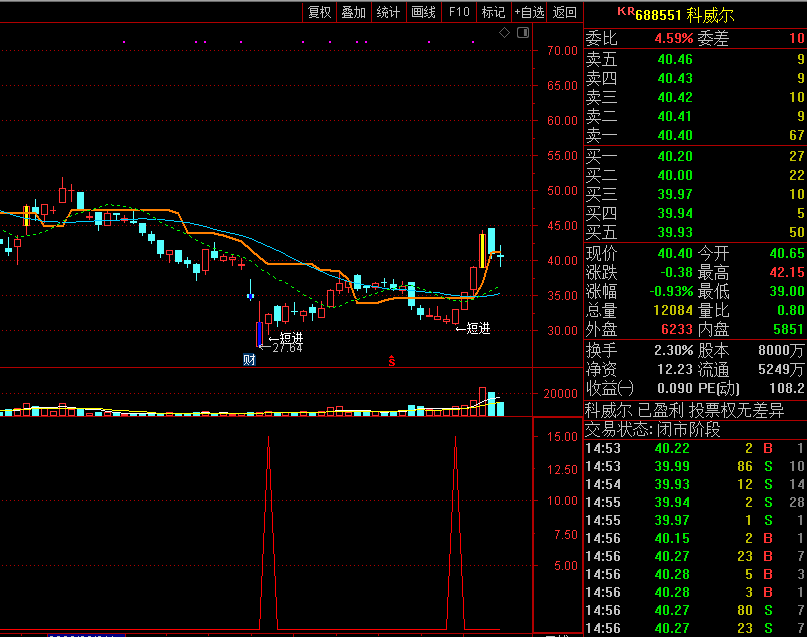Click the 70.00 price axis label
Viewport: 807px width, 637px height.
[563, 50]
